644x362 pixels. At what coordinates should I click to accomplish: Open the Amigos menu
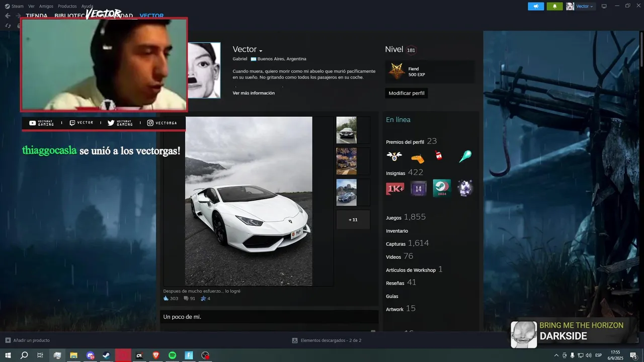tap(46, 6)
